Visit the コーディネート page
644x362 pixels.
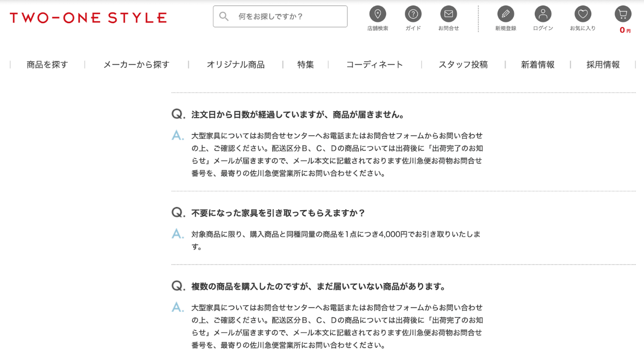click(374, 64)
